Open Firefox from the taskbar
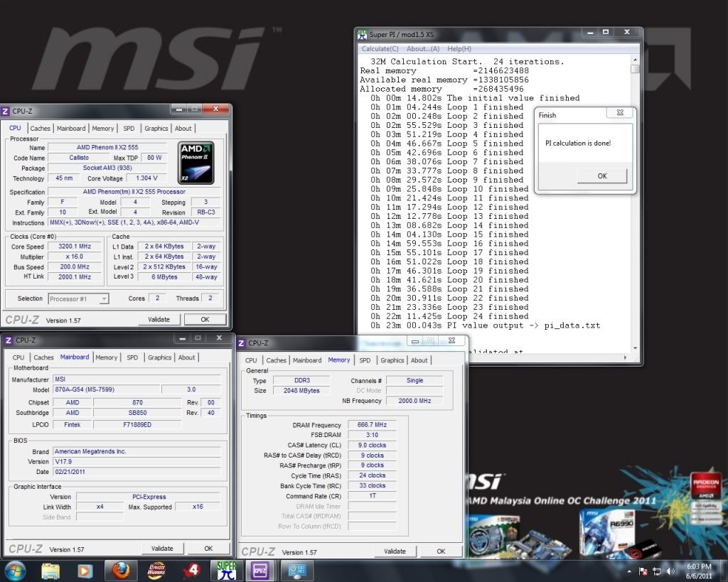Image resolution: width=728 pixels, height=582 pixels. (x=120, y=571)
